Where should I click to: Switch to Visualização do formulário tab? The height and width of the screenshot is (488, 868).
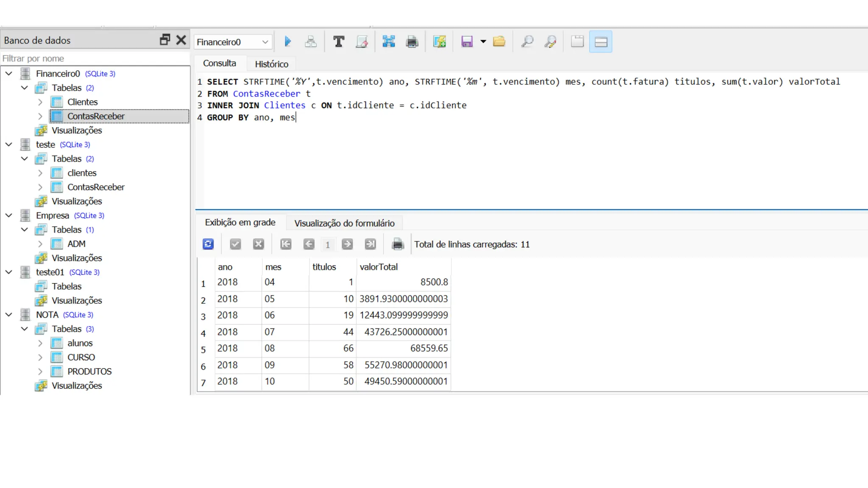click(344, 223)
